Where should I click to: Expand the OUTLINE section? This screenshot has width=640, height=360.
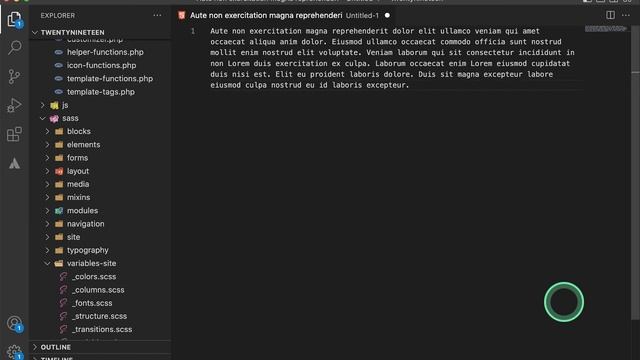click(x=35, y=347)
